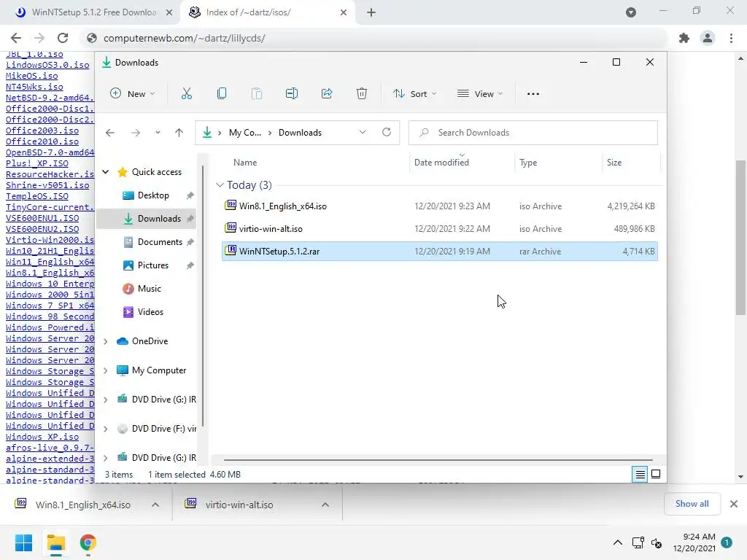This screenshot has height=560, width=747.
Task: Click the Share icon in Explorer toolbar
Action: [x=327, y=94]
